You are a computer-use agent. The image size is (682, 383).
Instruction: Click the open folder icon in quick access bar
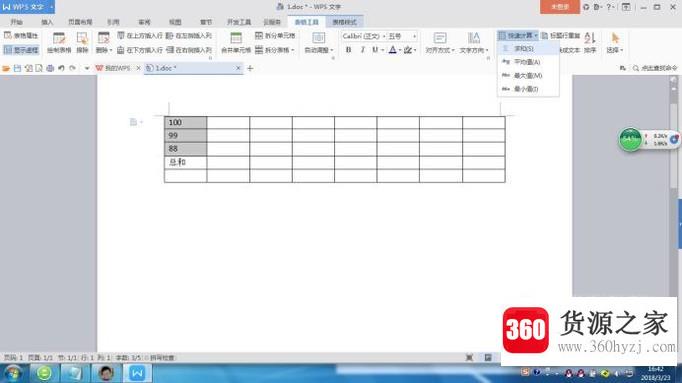[x=6, y=68]
